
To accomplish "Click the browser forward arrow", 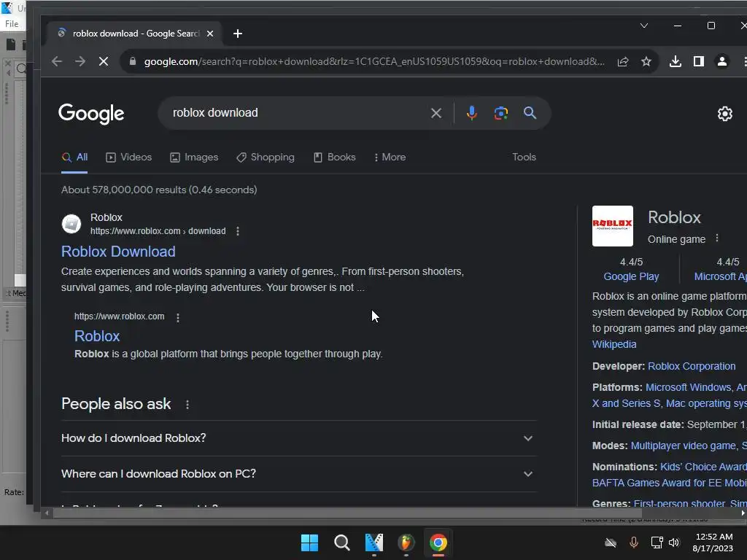I will (x=80, y=61).
